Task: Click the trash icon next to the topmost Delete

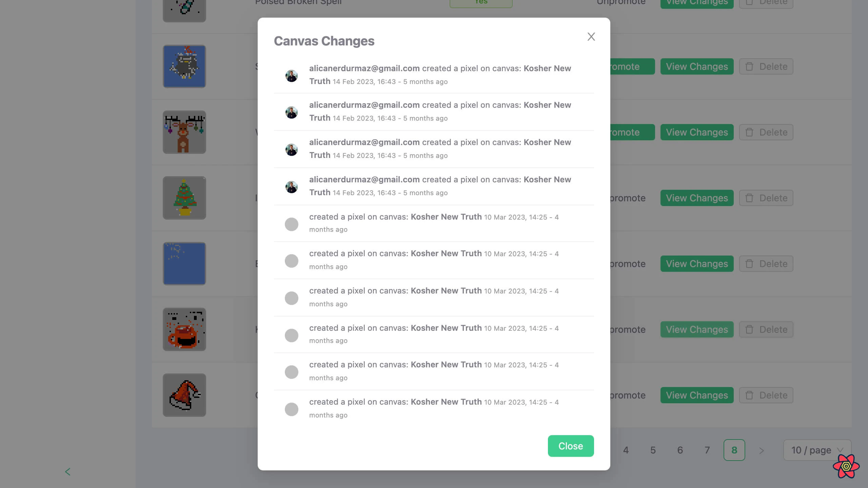Action: pyautogui.click(x=749, y=2)
